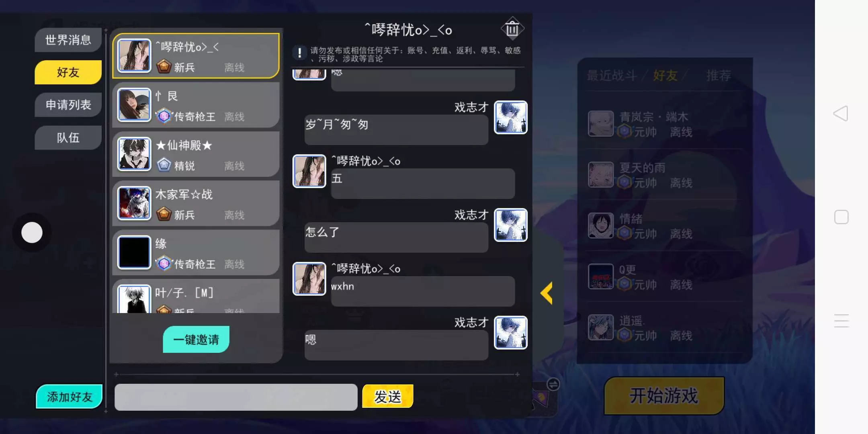Click the swap icon above the flag

pyautogui.click(x=553, y=385)
